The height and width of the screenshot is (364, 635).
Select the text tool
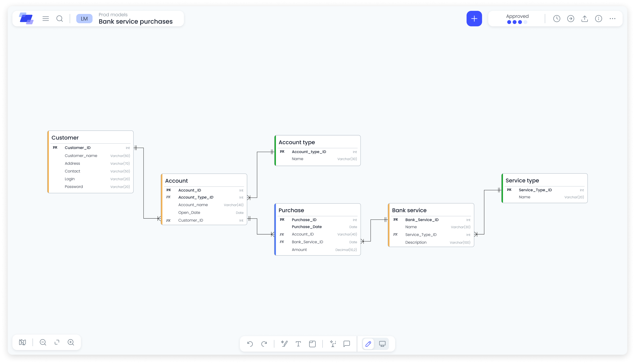pos(298,344)
